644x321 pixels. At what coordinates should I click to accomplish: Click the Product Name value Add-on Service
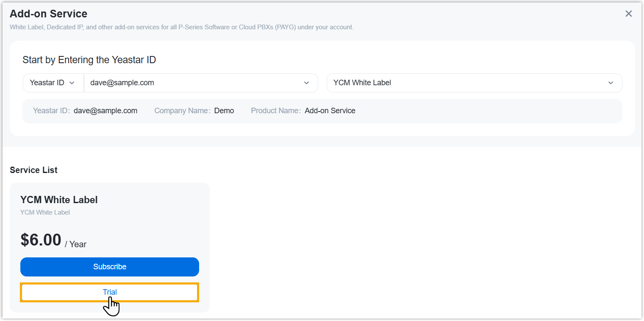[x=330, y=111]
